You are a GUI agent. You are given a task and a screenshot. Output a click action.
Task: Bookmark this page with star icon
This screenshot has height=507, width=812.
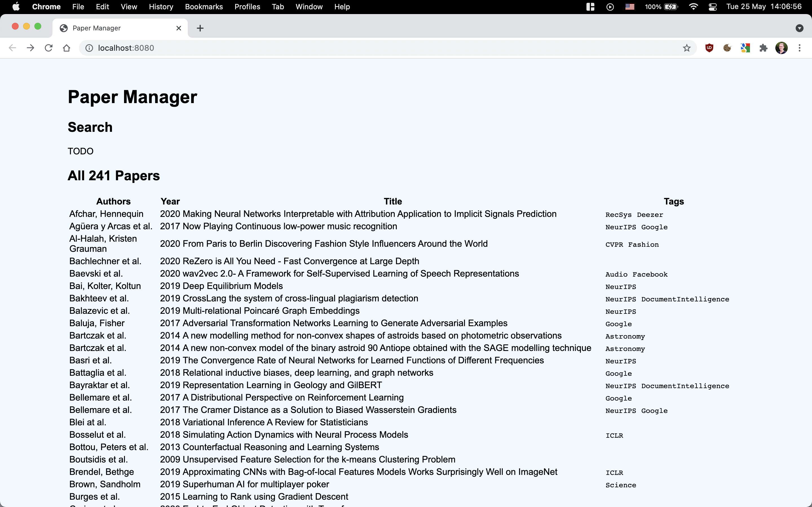(x=687, y=48)
